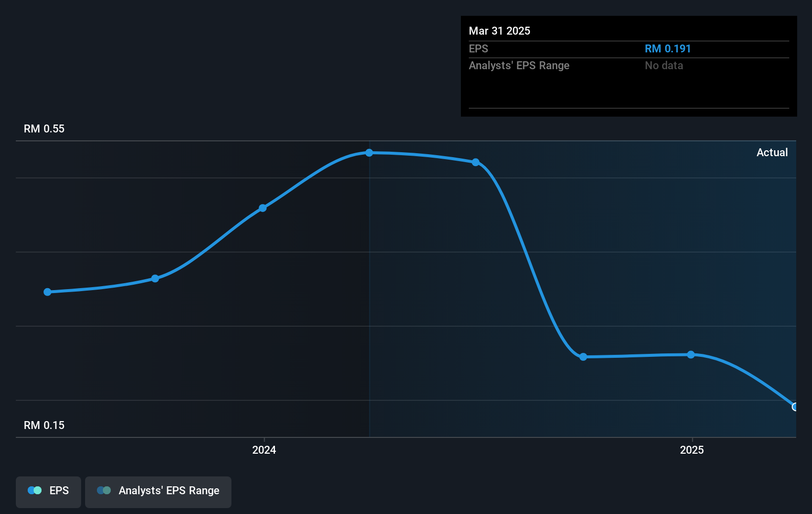Click the 'No data' analysts range value
Viewport: 812px width, 514px height.
click(664, 66)
